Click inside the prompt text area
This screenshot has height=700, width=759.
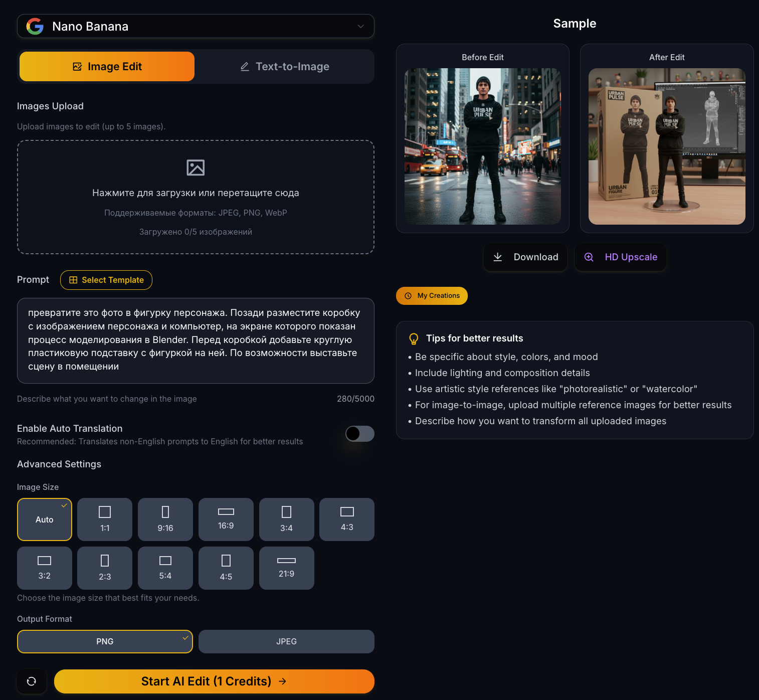tap(196, 340)
